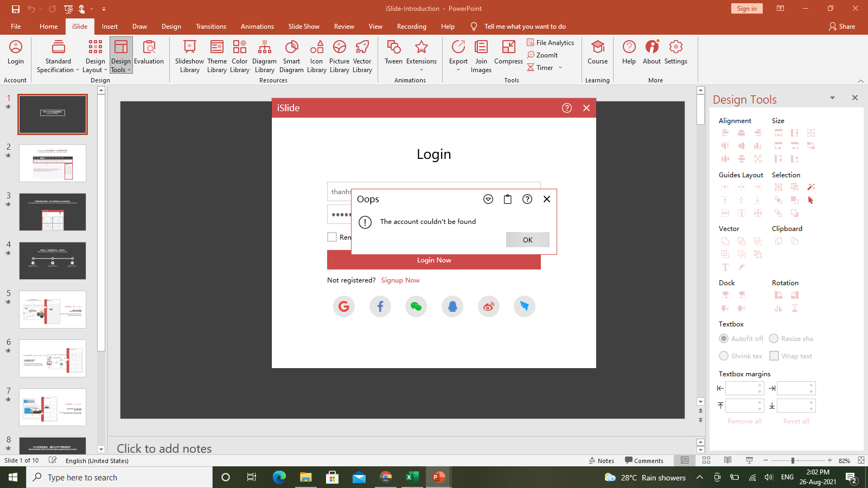The height and width of the screenshot is (488, 868).
Task: Enable the Wrap text checkbox
Action: click(774, 356)
